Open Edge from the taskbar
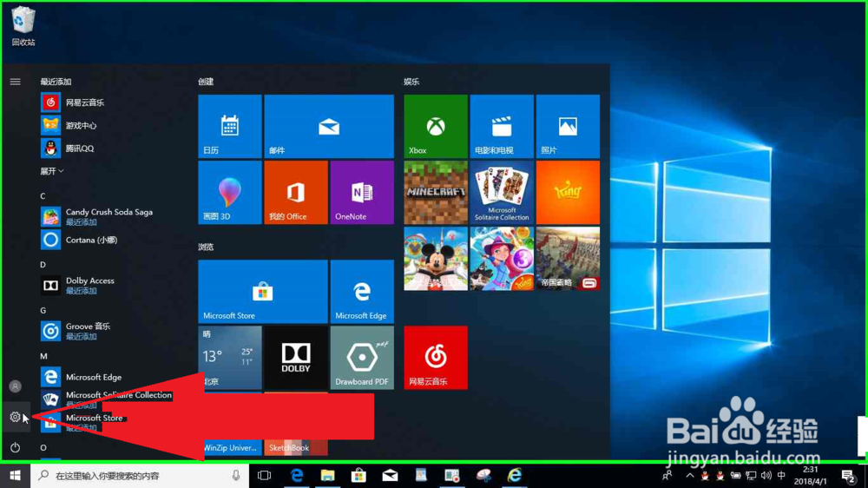Image resolution: width=868 pixels, height=488 pixels. pos(297,475)
